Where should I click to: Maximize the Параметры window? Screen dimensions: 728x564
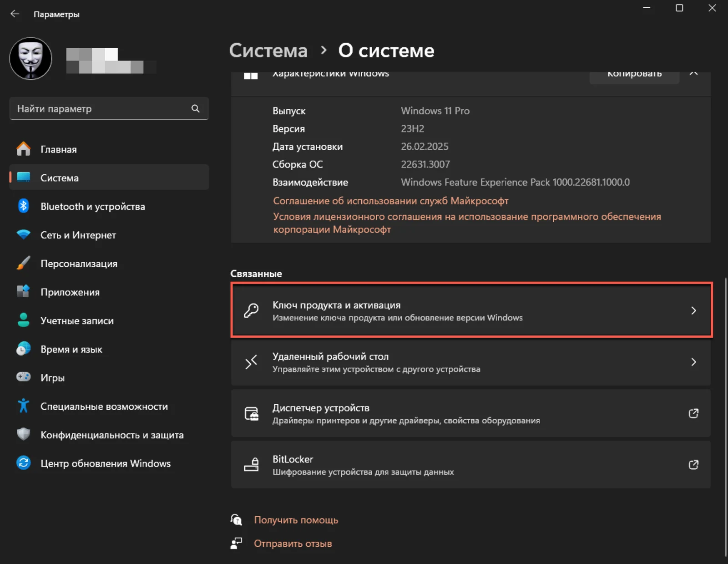(x=679, y=8)
